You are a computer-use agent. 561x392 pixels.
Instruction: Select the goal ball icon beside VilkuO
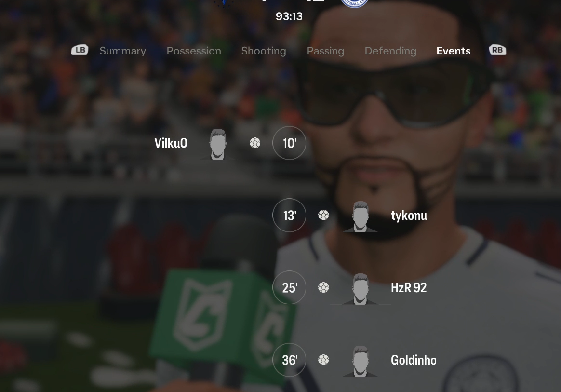point(255,143)
